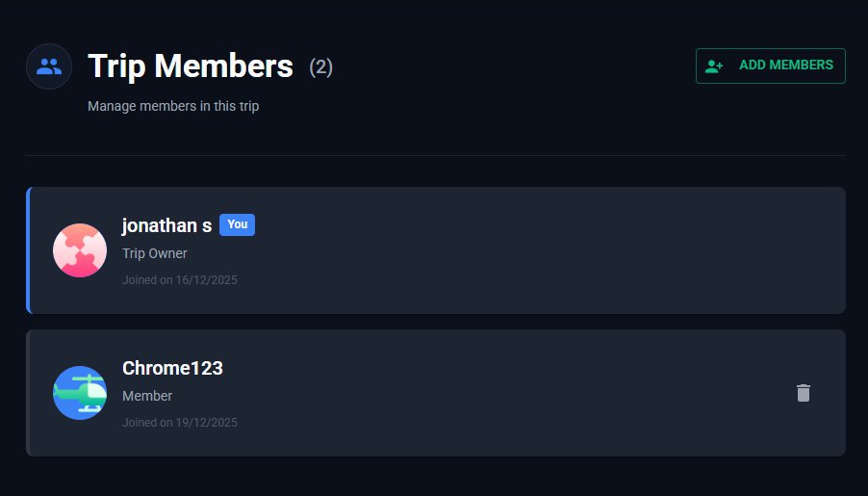
Task: Click the Trip Members heading
Action: pos(191,66)
